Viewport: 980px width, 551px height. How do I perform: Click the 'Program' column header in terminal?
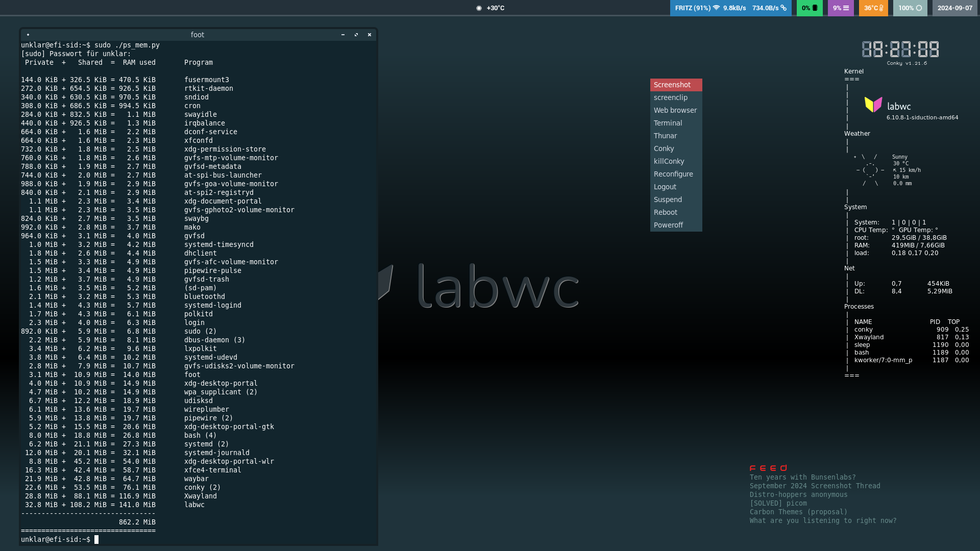coord(199,62)
